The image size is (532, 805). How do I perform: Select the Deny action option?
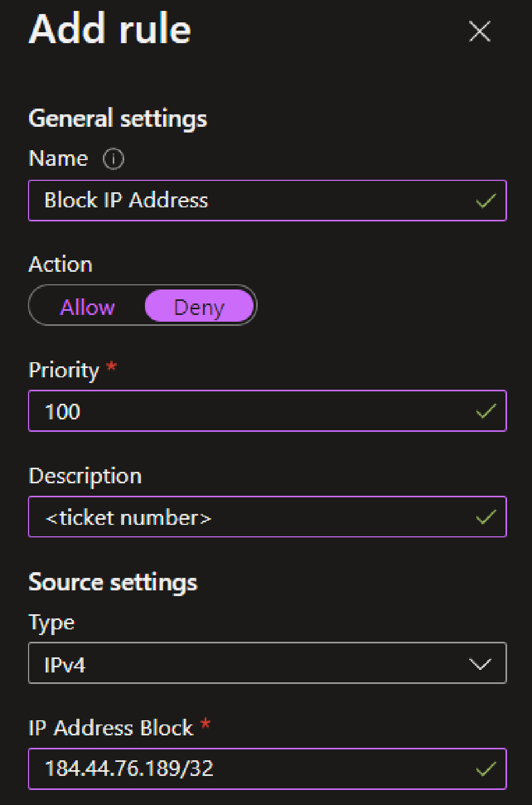pyautogui.click(x=199, y=307)
